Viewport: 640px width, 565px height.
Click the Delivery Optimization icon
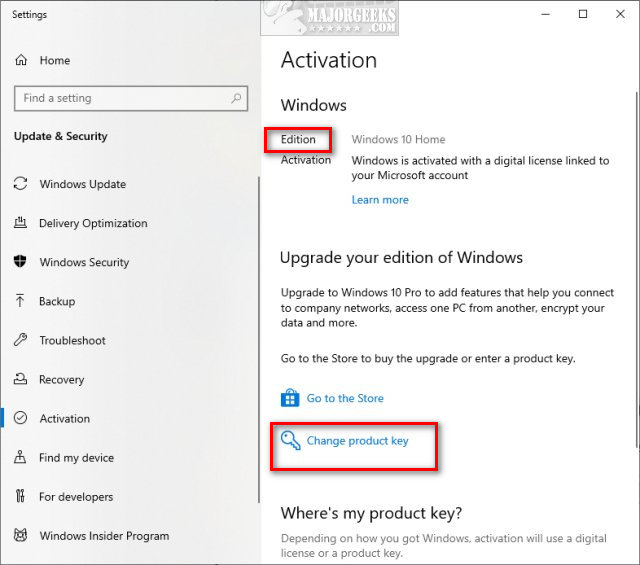(x=20, y=223)
